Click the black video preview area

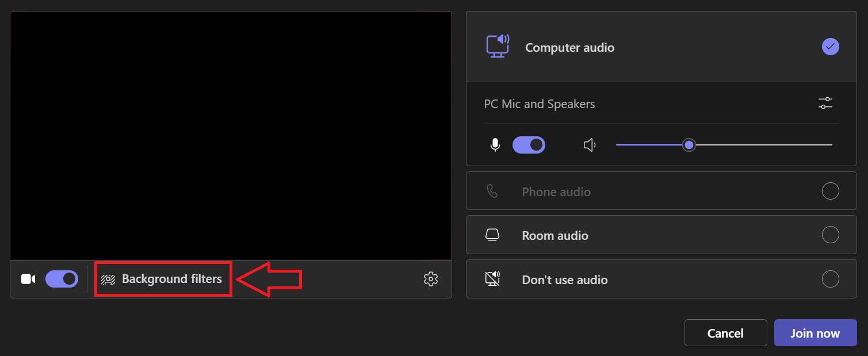tap(231, 136)
